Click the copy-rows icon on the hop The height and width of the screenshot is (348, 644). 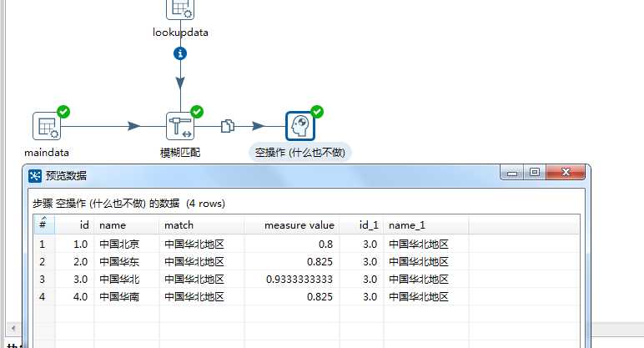pos(228,126)
